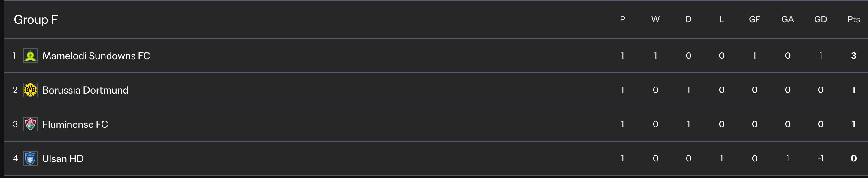Click the W column header
This screenshot has height=178, width=868.
click(x=655, y=19)
